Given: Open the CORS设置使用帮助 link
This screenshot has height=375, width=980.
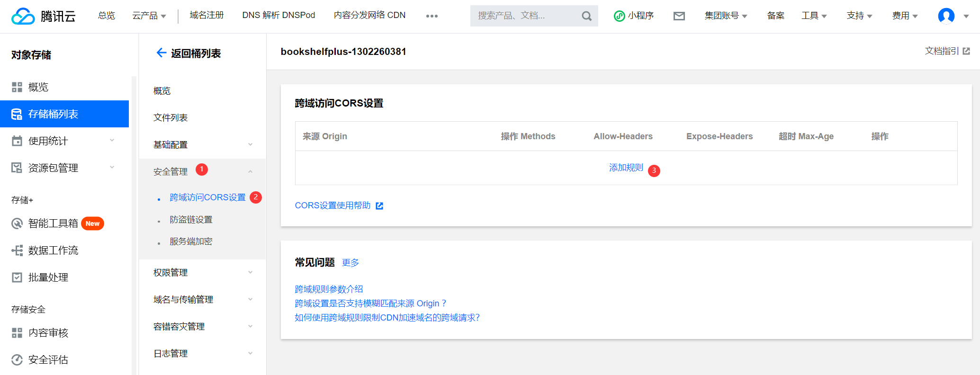Looking at the screenshot, I should click(333, 205).
